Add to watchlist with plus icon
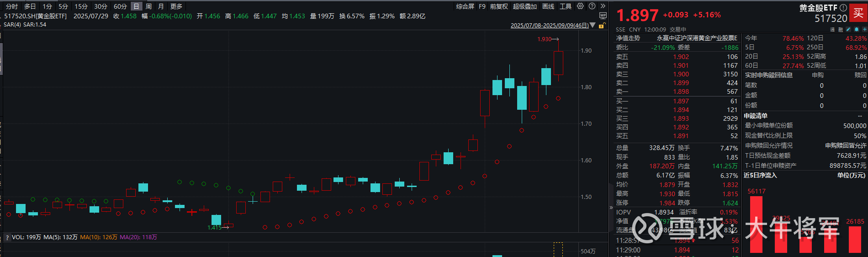 click(x=864, y=29)
